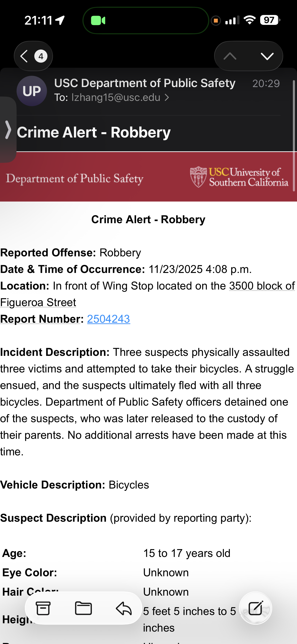This screenshot has height=644, width=297.
Task: Open report number 2504243 link
Action: (x=108, y=319)
